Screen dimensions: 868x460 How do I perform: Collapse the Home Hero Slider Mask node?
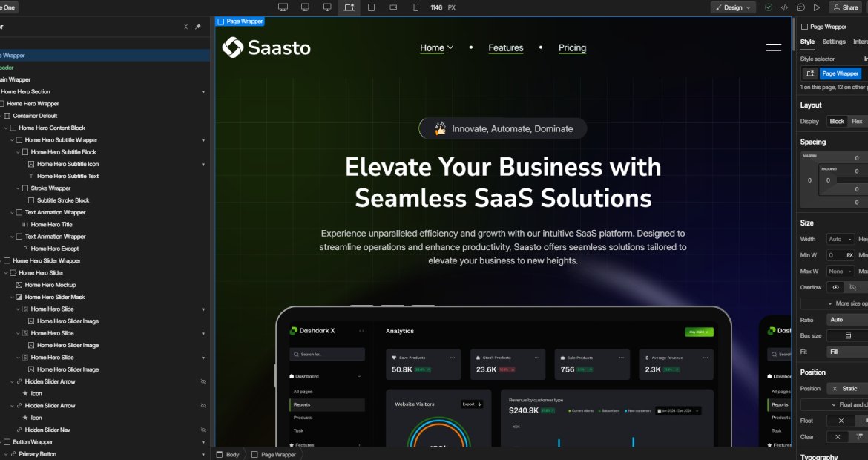click(x=12, y=298)
